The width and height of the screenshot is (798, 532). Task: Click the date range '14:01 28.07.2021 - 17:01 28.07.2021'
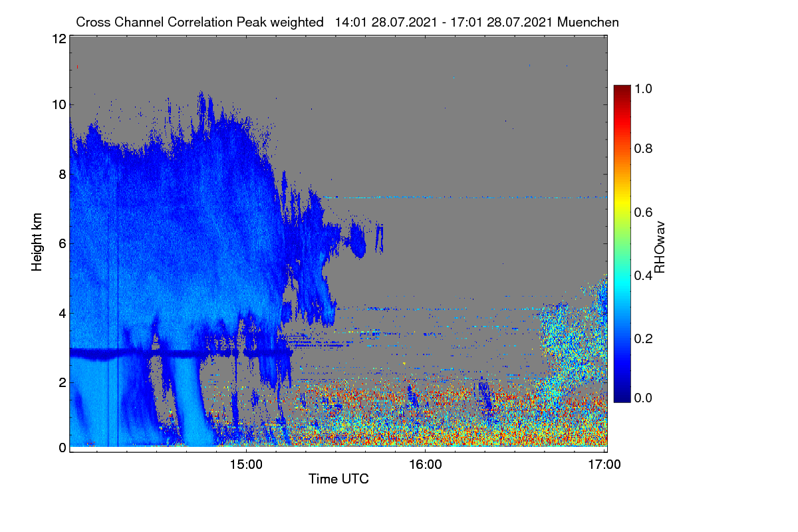tap(445, 22)
